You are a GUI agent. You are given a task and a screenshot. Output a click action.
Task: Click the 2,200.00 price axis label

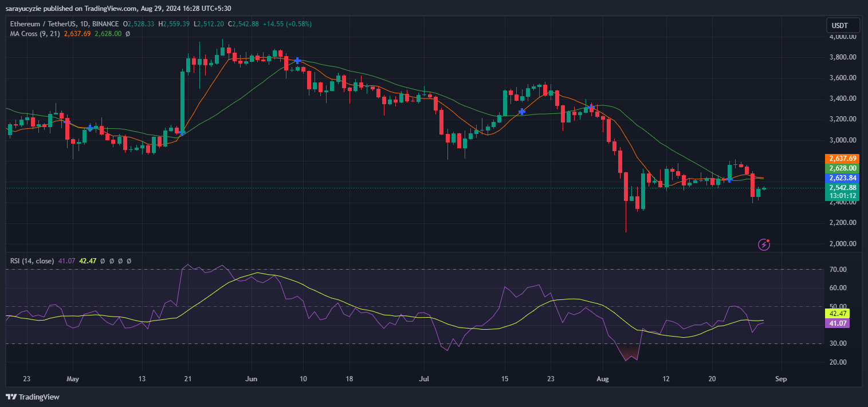coord(842,223)
